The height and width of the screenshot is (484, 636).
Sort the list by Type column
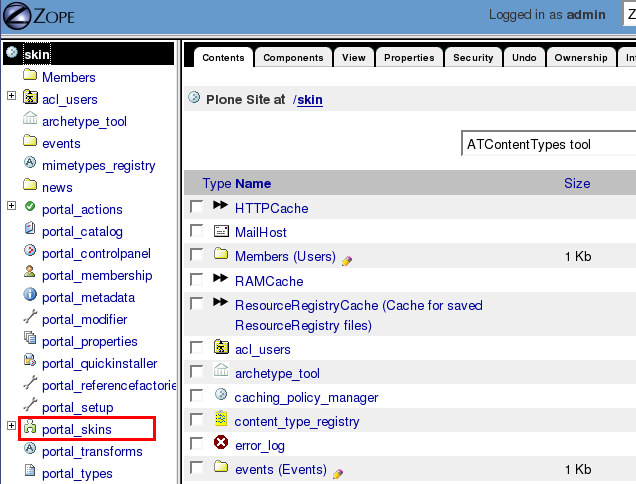click(x=217, y=184)
